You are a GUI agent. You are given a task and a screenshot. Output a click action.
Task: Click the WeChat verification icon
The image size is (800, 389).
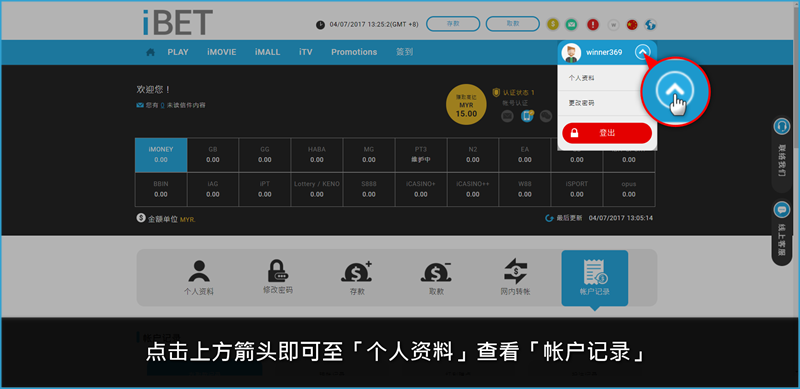(546, 116)
